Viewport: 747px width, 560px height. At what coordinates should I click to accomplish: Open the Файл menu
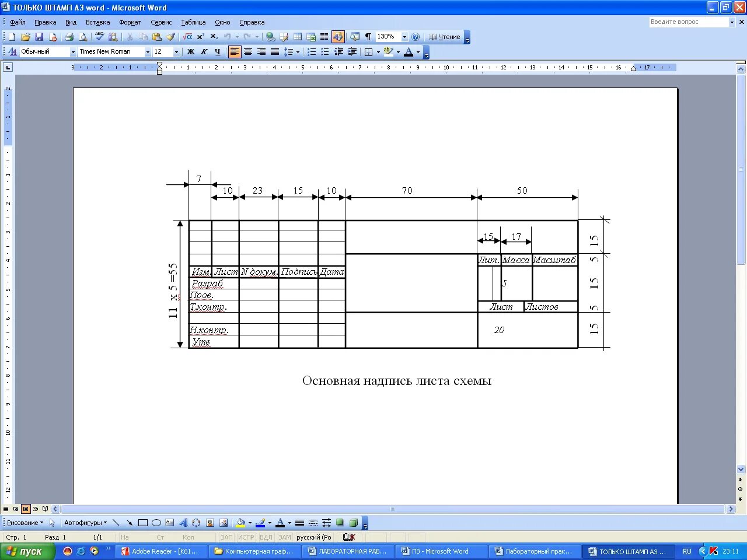[x=18, y=22]
